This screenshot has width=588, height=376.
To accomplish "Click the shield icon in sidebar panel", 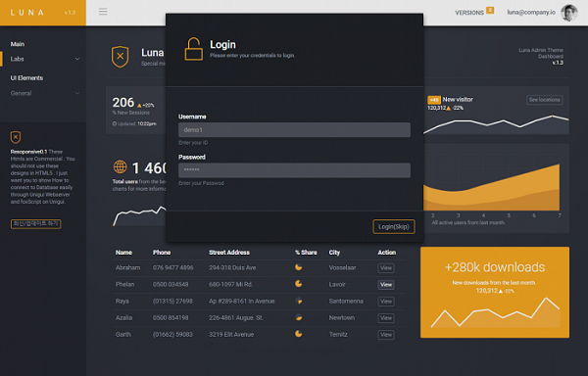I will point(16,137).
